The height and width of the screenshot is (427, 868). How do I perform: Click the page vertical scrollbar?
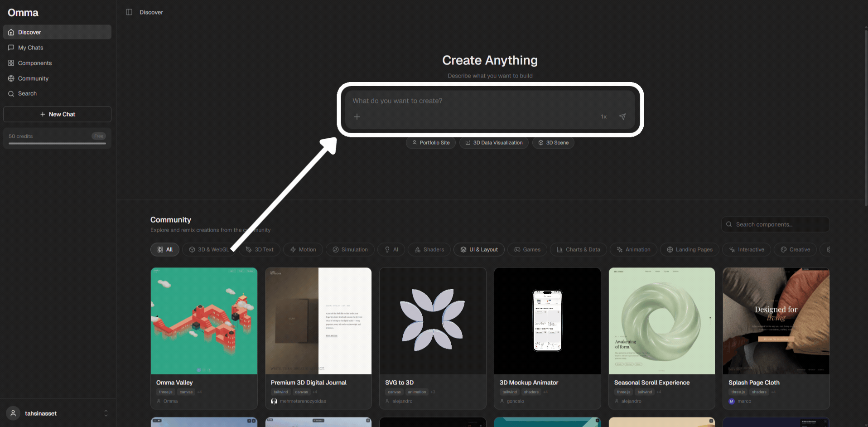(866, 117)
